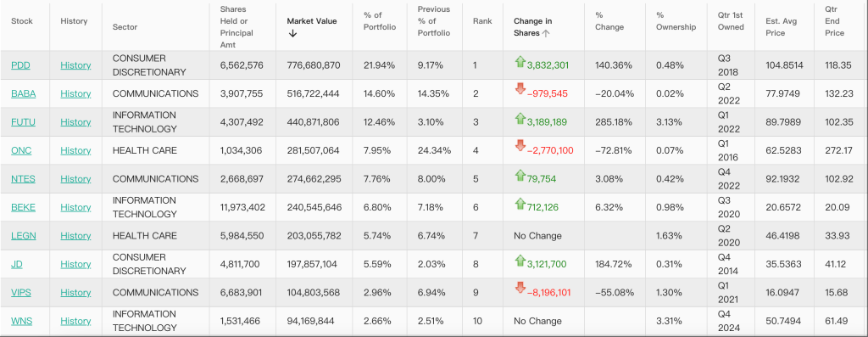This screenshot has width=868, height=337.
Task: Click the red down arrow in VIPS row
Action: pyautogui.click(x=520, y=288)
